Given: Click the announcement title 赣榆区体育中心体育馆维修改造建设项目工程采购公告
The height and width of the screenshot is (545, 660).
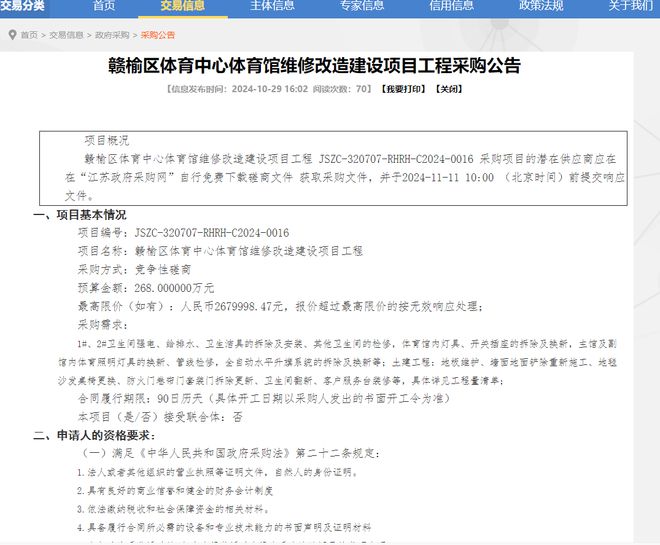Looking at the screenshot, I should [x=314, y=66].
